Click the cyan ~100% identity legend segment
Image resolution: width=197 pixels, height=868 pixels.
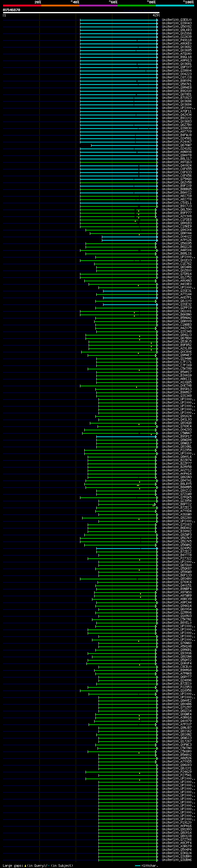point(175,6)
